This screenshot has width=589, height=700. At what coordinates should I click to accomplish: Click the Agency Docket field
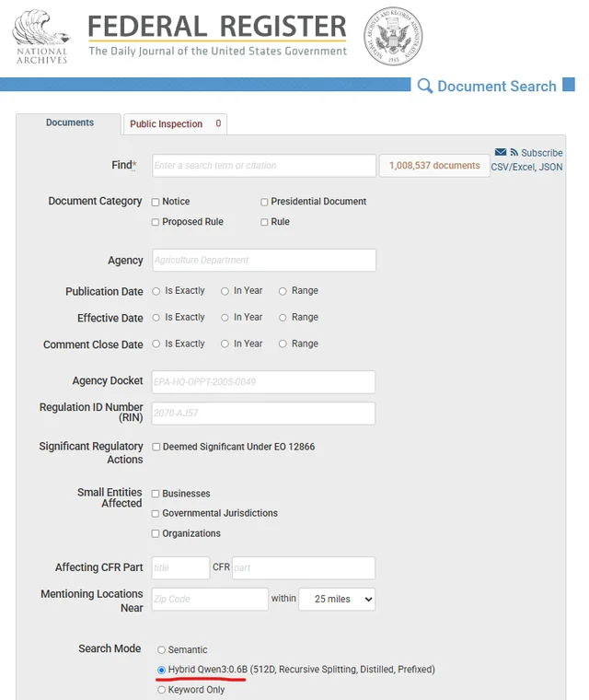pyautogui.click(x=263, y=382)
